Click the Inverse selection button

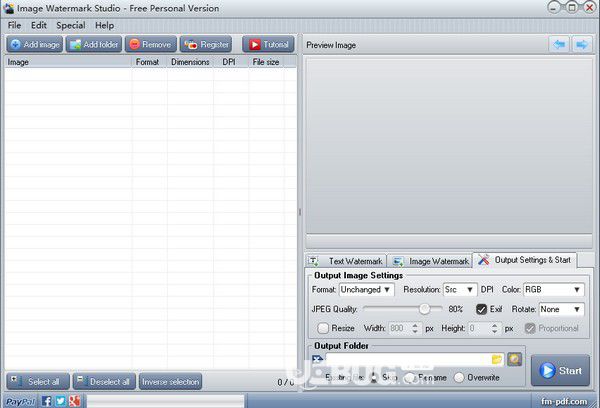click(x=170, y=382)
